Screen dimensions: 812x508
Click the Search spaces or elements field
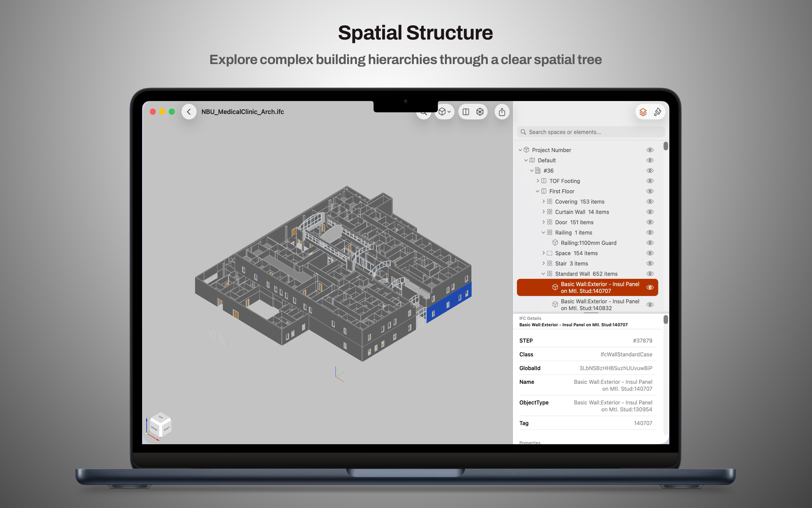click(591, 132)
